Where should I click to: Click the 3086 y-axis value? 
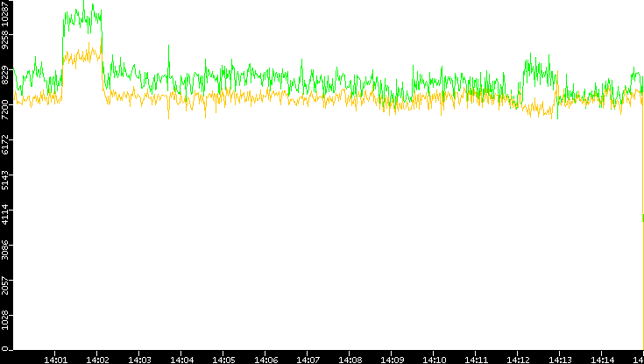4,249
